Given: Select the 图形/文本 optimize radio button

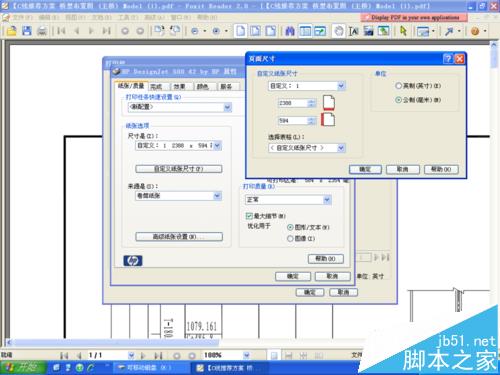Looking at the screenshot, I should [x=290, y=227].
